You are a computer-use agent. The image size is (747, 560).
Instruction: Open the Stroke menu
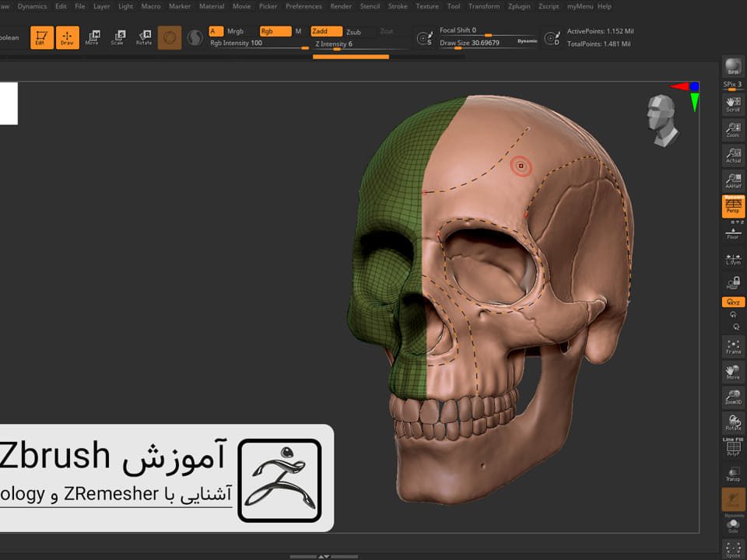click(398, 6)
